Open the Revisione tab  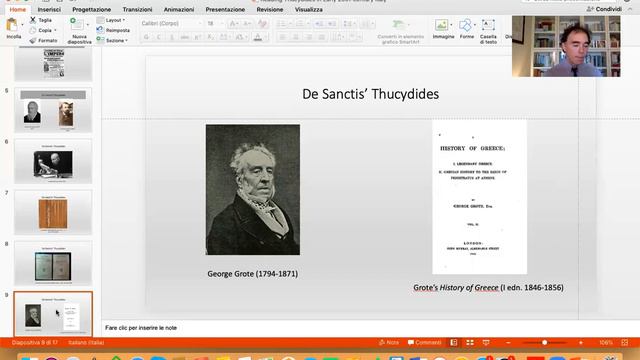click(x=270, y=9)
